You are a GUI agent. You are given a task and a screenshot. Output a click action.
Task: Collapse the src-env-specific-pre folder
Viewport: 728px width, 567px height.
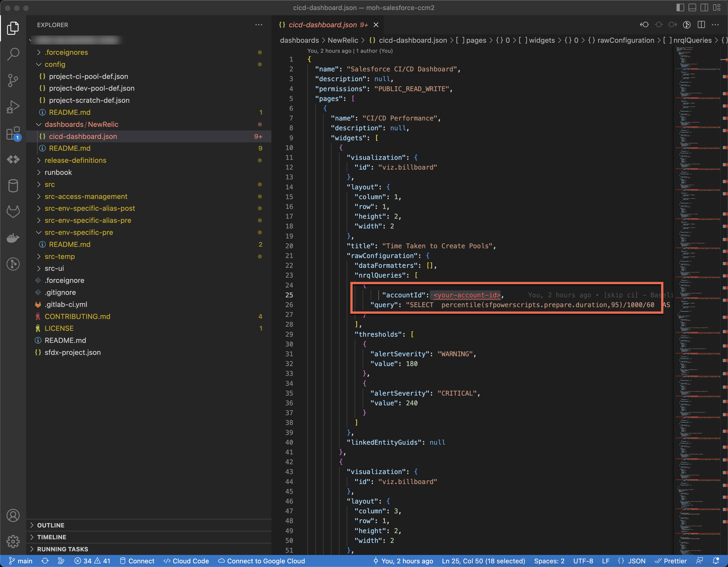(149, 233)
